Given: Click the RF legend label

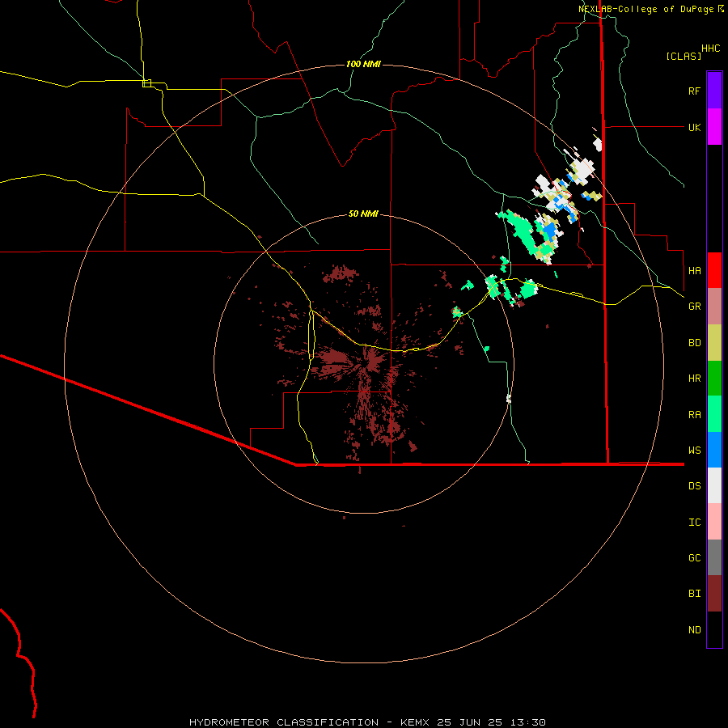Looking at the screenshot, I should pos(694,91).
